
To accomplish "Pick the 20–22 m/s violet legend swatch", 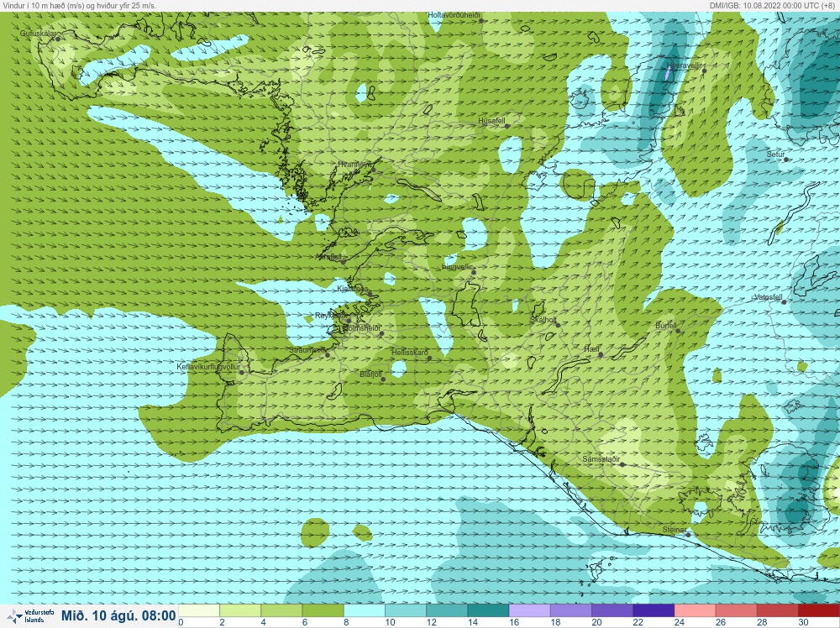I will point(612,610).
